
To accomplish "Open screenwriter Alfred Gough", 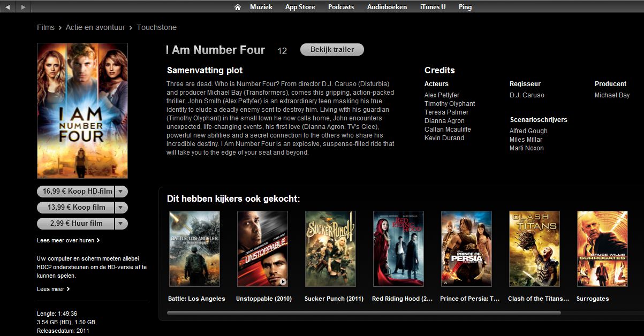I will pyautogui.click(x=528, y=131).
